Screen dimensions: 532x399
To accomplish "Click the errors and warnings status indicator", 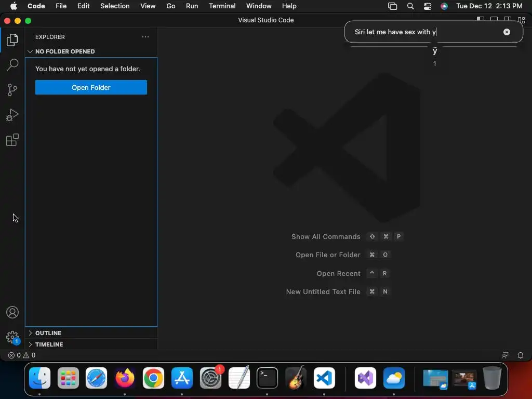I will [x=22, y=355].
